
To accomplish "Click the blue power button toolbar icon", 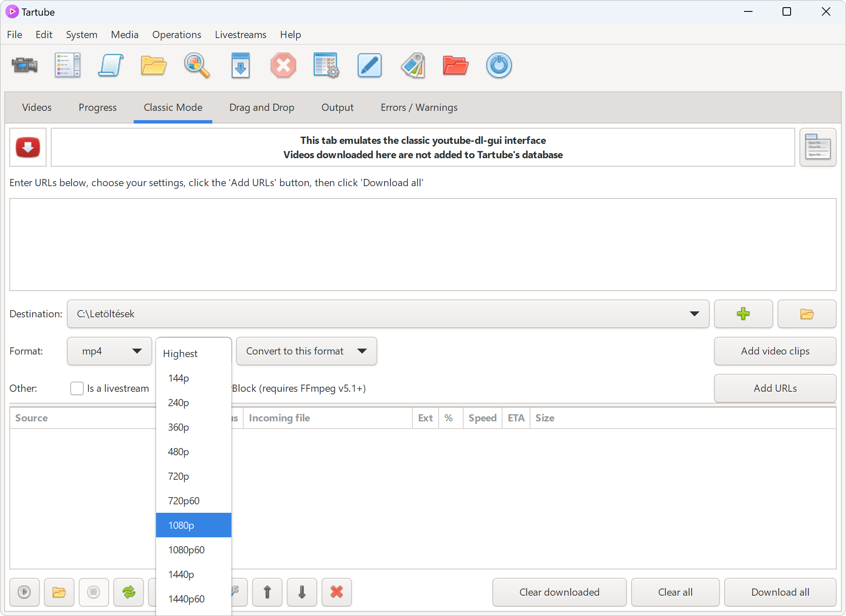I will [x=499, y=66].
